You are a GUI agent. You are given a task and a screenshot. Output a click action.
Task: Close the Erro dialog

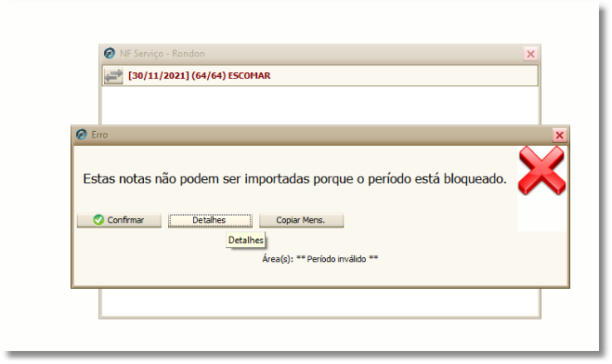(x=559, y=136)
